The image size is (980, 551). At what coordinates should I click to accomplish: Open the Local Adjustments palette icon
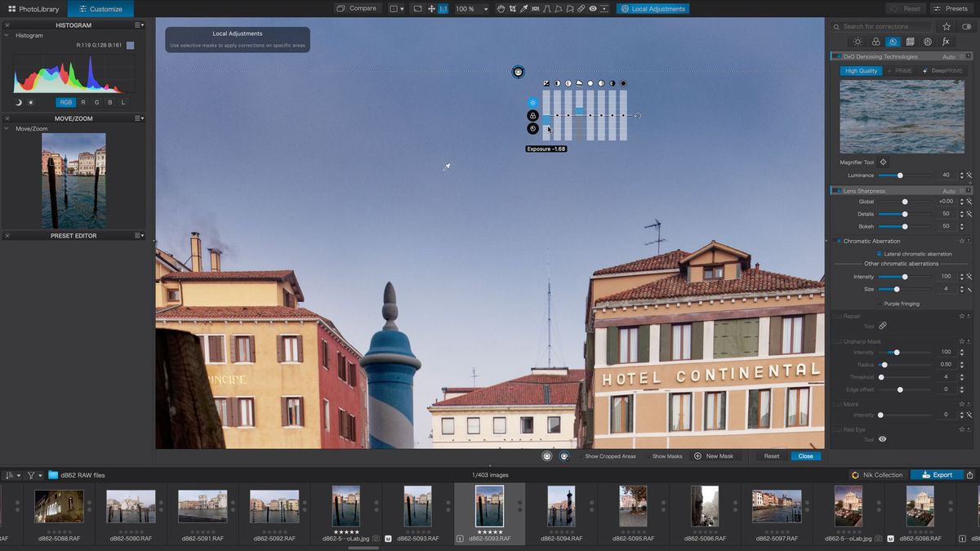coord(928,42)
